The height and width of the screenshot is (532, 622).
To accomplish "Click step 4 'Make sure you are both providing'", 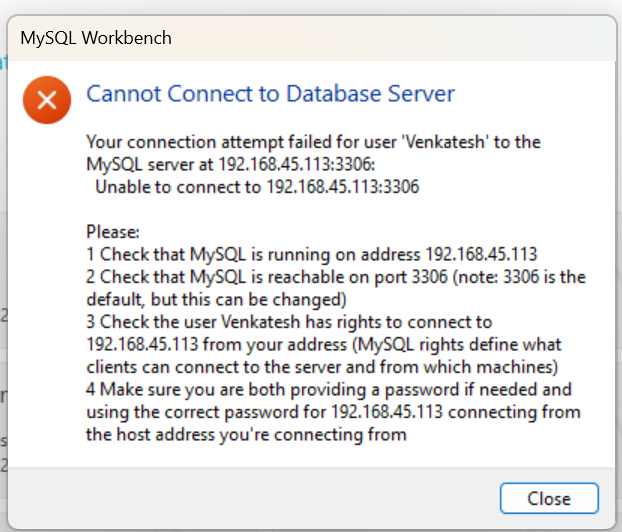I will click(x=329, y=389).
